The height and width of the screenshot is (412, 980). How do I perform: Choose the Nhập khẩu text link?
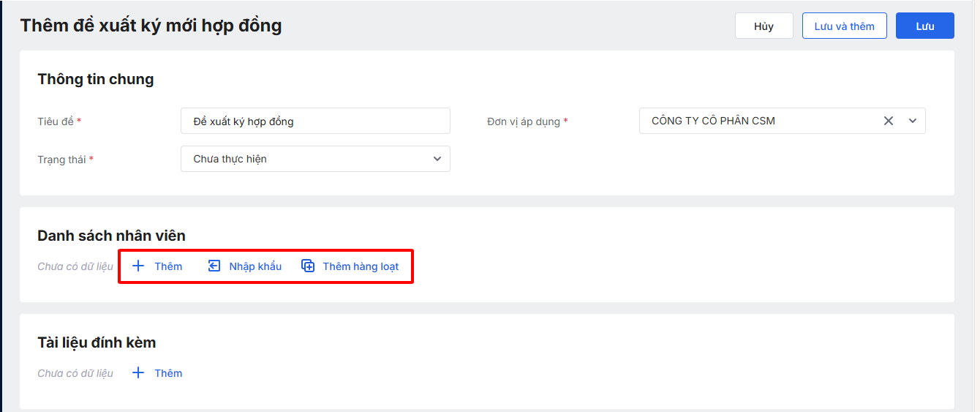(255, 266)
